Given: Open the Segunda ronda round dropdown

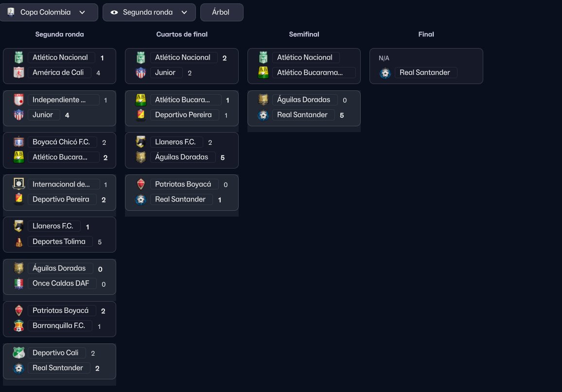Looking at the screenshot, I should (x=149, y=12).
